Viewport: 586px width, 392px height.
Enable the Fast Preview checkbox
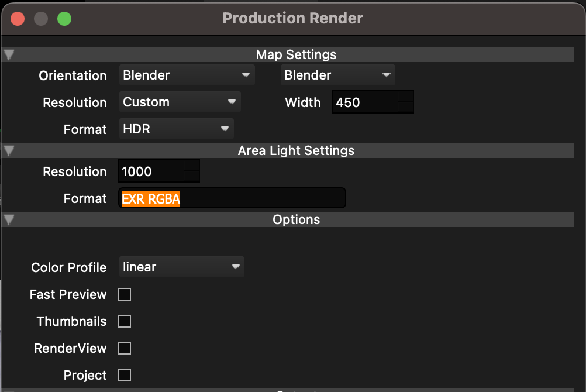coord(125,294)
